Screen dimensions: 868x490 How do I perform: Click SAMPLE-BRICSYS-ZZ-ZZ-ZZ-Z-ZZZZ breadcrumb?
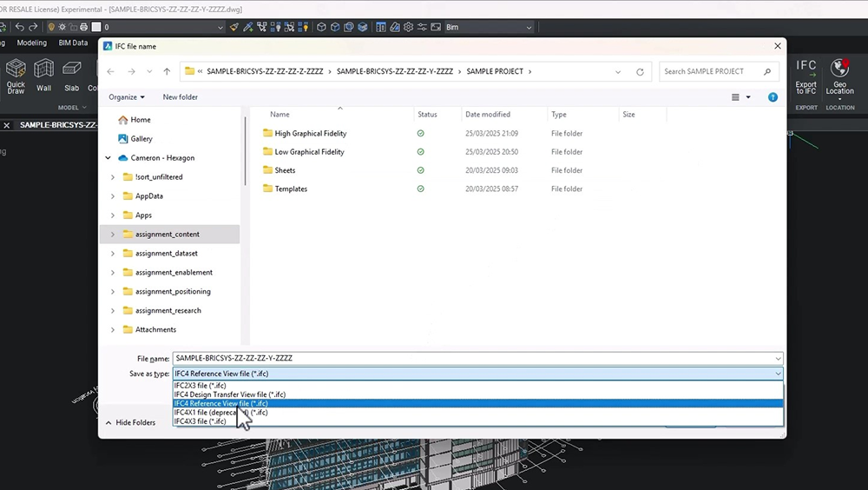click(x=265, y=71)
